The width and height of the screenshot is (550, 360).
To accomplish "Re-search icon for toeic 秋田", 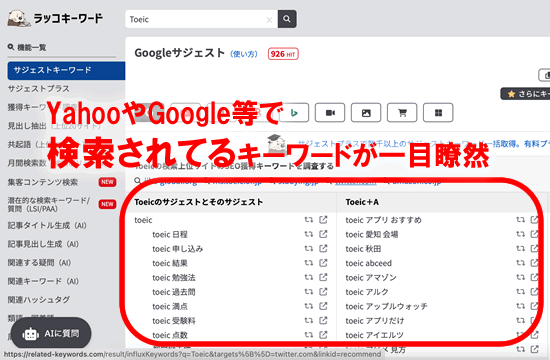I will click(x=521, y=248).
